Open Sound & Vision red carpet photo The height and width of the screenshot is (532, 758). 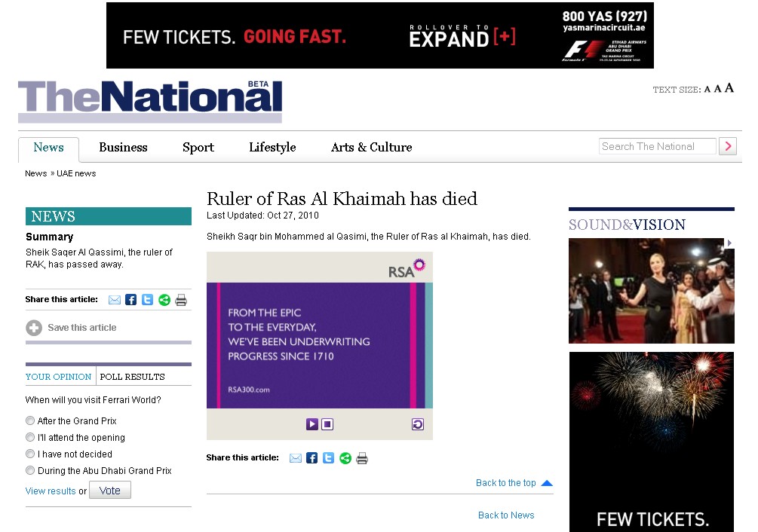click(651, 291)
